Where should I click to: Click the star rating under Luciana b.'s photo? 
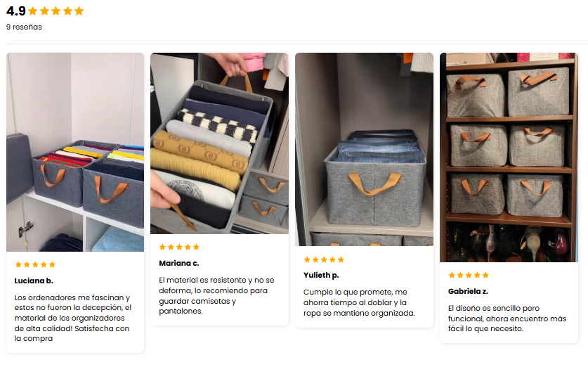tap(35, 264)
